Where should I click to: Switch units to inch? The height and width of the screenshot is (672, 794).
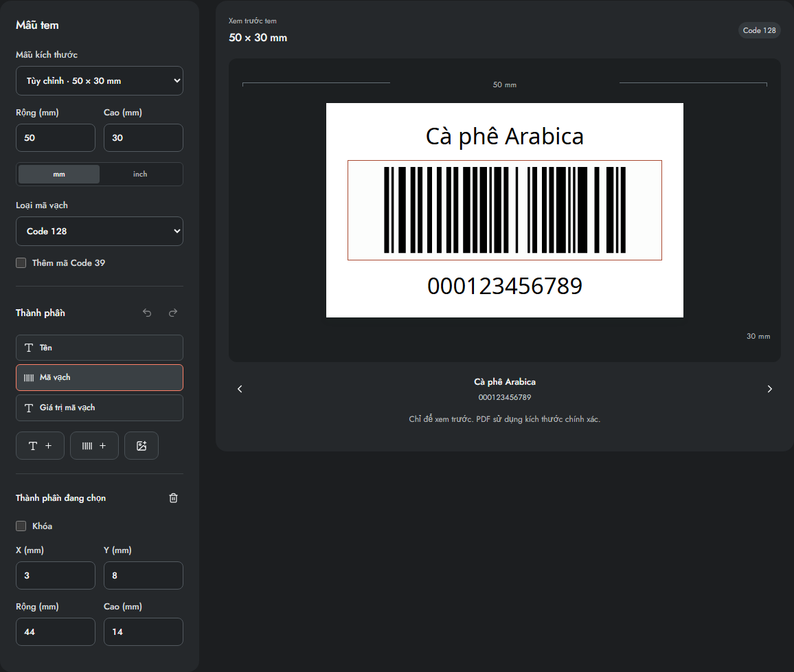[x=140, y=175]
